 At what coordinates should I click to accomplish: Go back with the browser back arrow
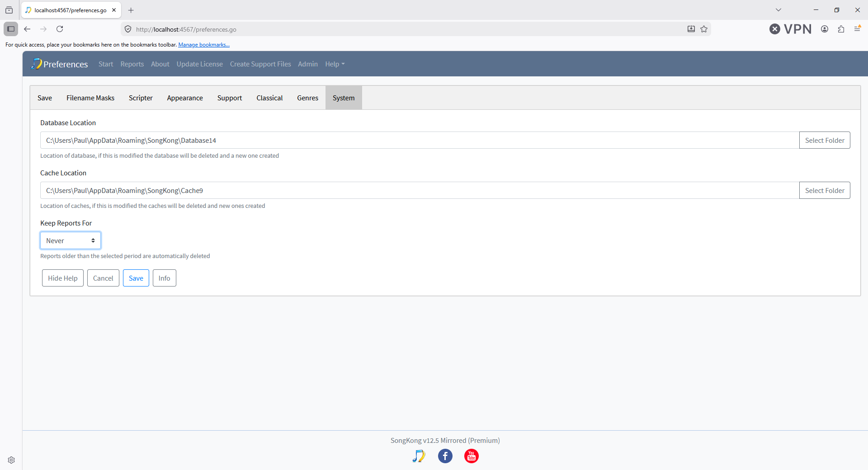pyautogui.click(x=27, y=29)
